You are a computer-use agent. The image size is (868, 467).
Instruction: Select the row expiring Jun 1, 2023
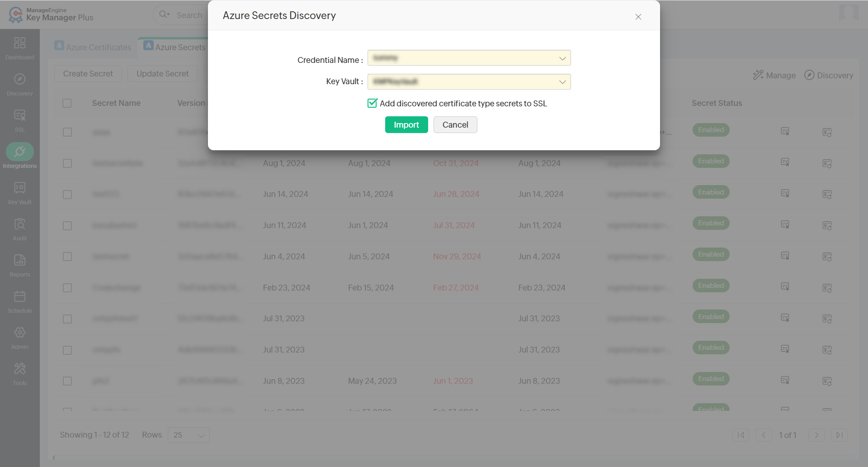(67, 381)
